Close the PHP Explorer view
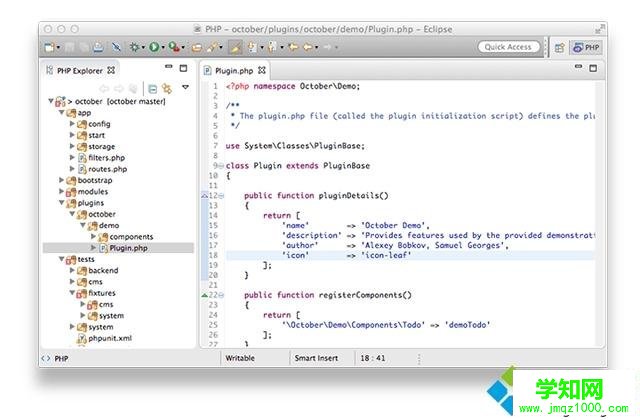The image size is (640, 420). click(x=111, y=70)
